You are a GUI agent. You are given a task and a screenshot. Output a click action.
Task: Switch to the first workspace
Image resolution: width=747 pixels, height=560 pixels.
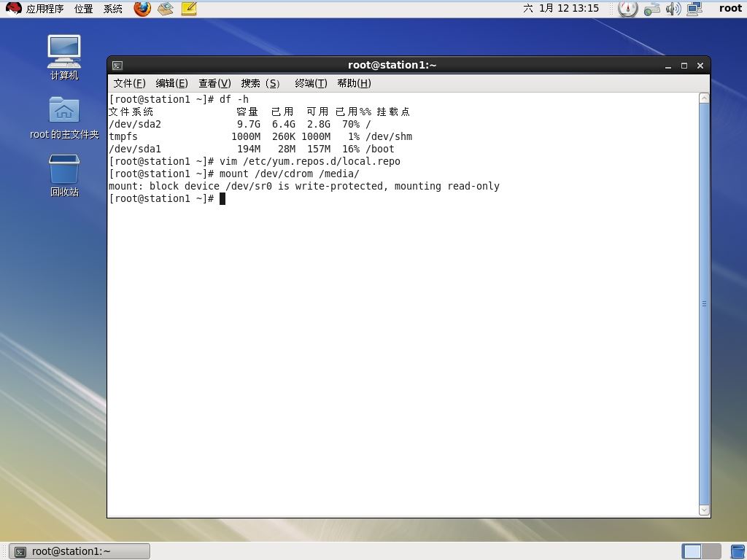pos(692,551)
